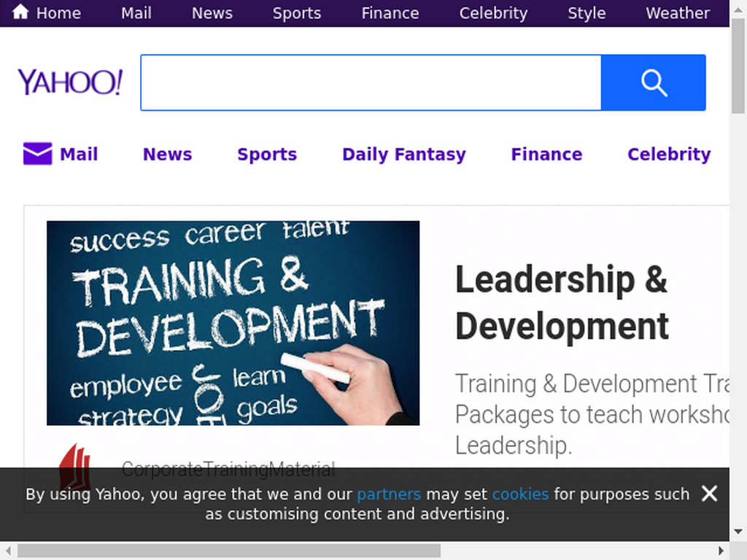Open the cookies link in cookie notice
Image resolution: width=747 pixels, height=560 pixels.
click(x=520, y=494)
